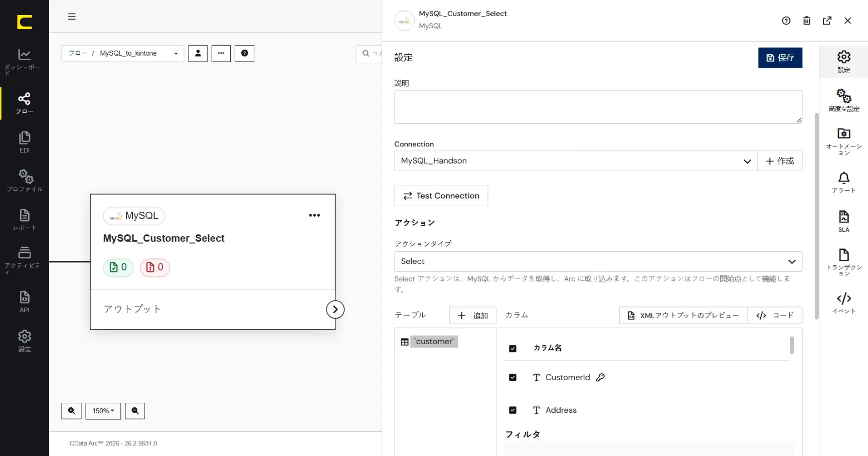Open connector in new window icon
Screen dimensions: 868x456
(x=827, y=21)
